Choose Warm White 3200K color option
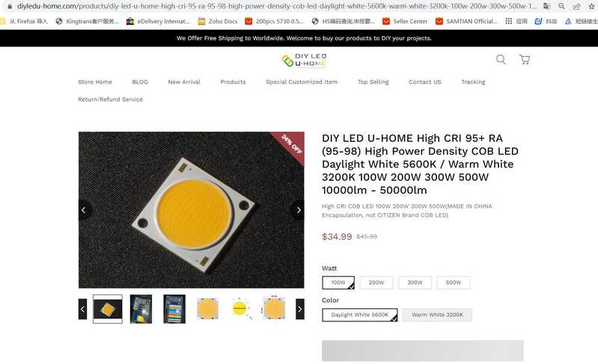The height and width of the screenshot is (364, 598). pyautogui.click(x=437, y=315)
